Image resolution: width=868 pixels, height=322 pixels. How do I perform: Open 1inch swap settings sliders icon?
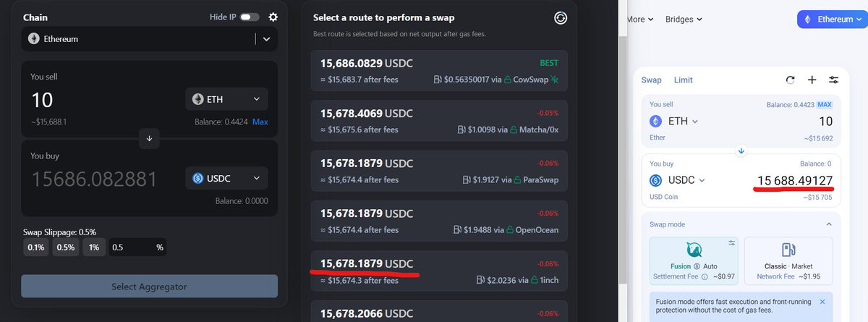pyautogui.click(x=833, y=80)
